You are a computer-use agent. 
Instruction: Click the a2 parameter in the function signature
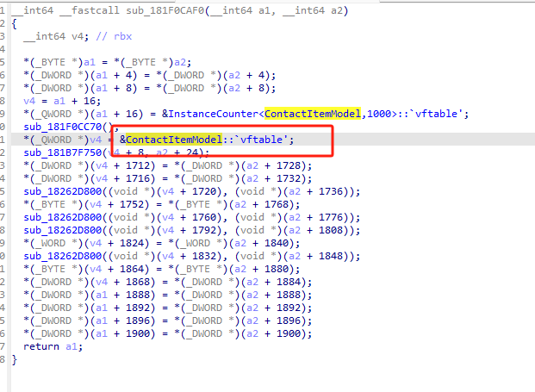point(337,10)
